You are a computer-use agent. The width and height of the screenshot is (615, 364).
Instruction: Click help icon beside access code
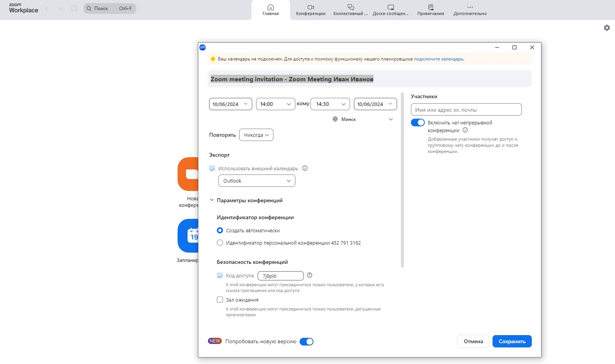(x=310, y=275)
